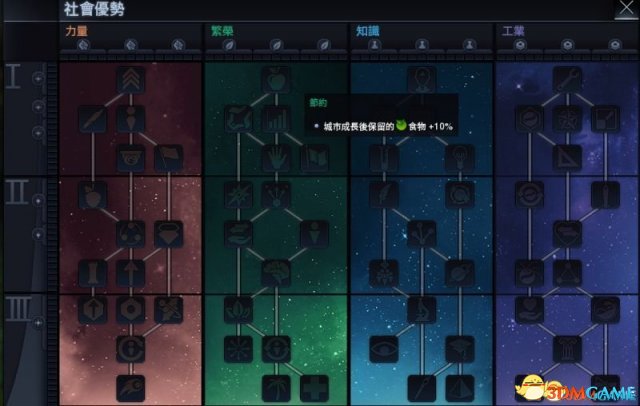640x406 pixels.
Task: Pick the flag perk in 力量 tier I
Action: (x=169, y=158)
